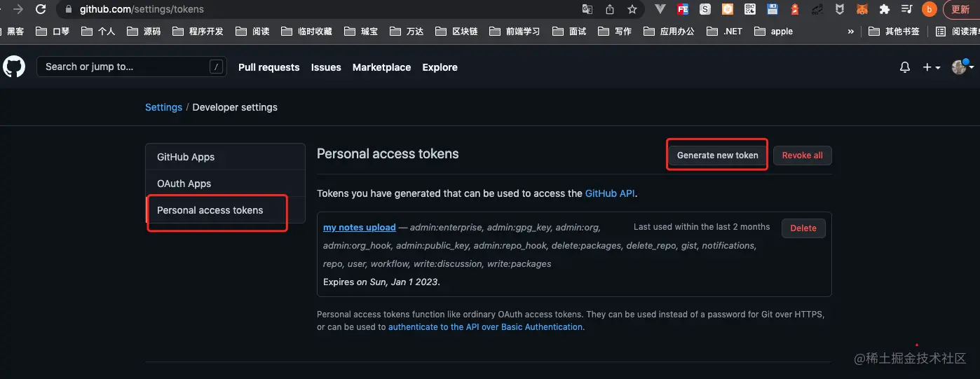Open Explore in the header

point(440,67)
